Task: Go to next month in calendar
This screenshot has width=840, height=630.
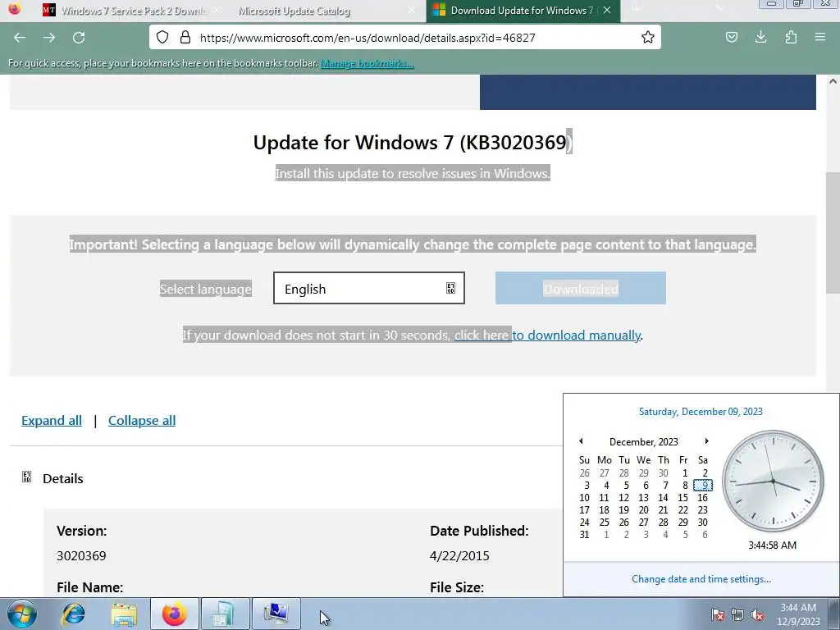Action: click(706, 441)
